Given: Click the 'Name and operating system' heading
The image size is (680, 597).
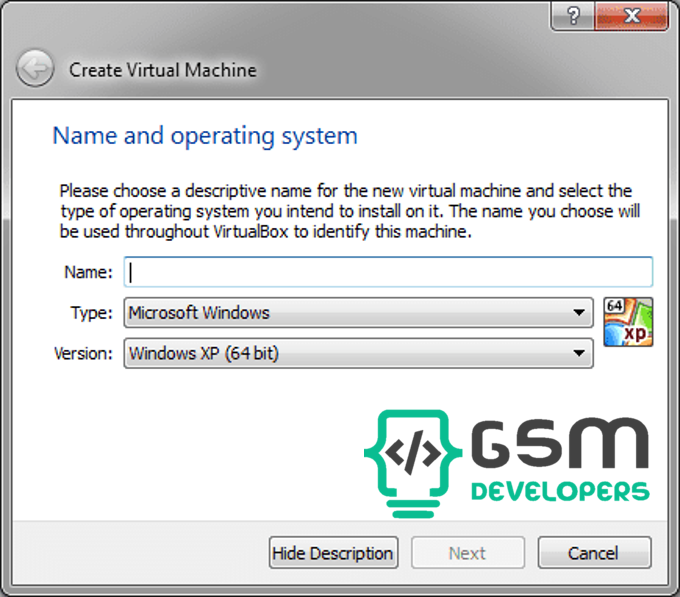Looking at the screenshot, I should 205,136.
